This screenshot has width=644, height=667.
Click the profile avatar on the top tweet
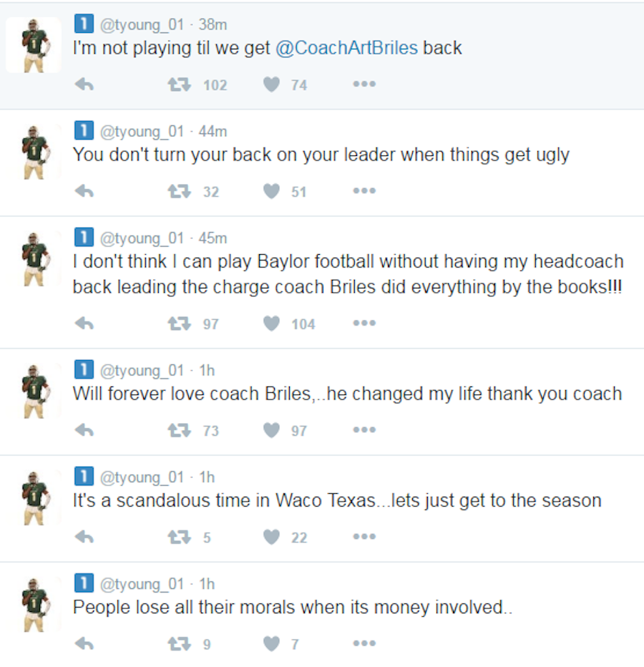(34, 45)
